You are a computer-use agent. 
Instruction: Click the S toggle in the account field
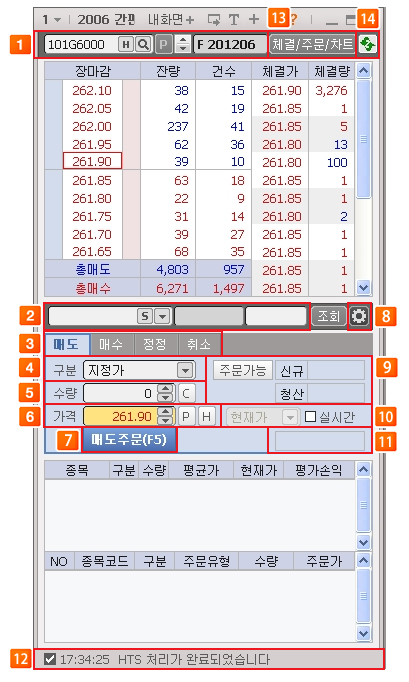coord(145,316)
